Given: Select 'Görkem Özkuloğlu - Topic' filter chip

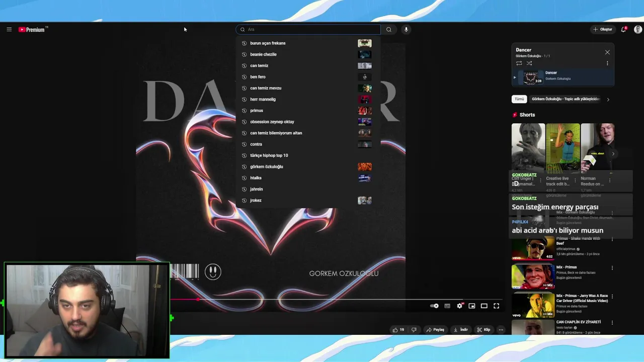Looking at the screenshot, I should (566, 99).
